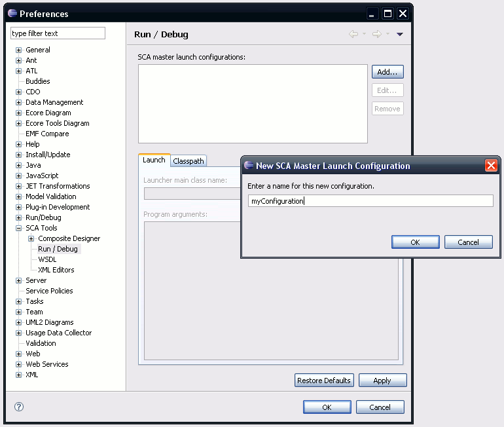The height and width of the screenshot is (427, 504).
Task: Select XML Editors under SCA Tools
Action: click(x=56, y=270)
